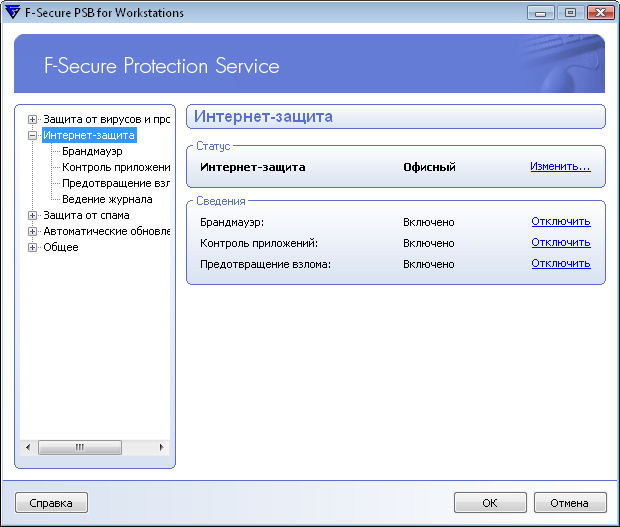This screenshot has width=620, height=527.
Task: Select Защита от спама in the tree
Action: click(x=86, y=215)
